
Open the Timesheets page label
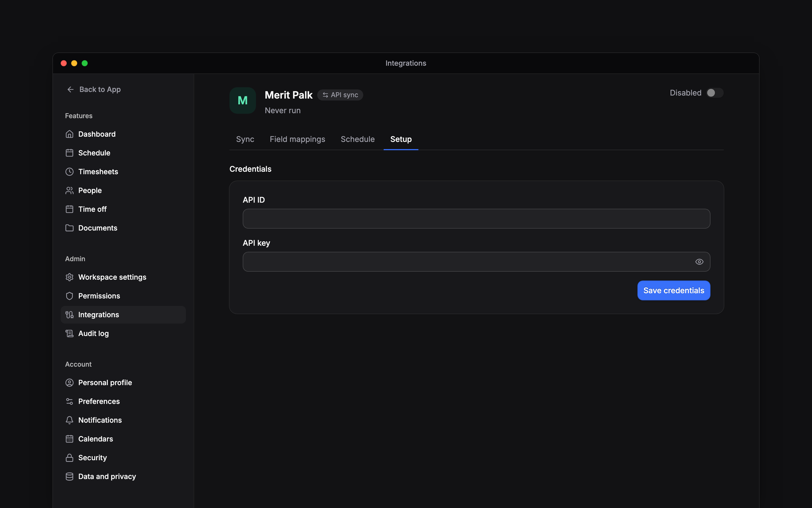tap(98, 172)
